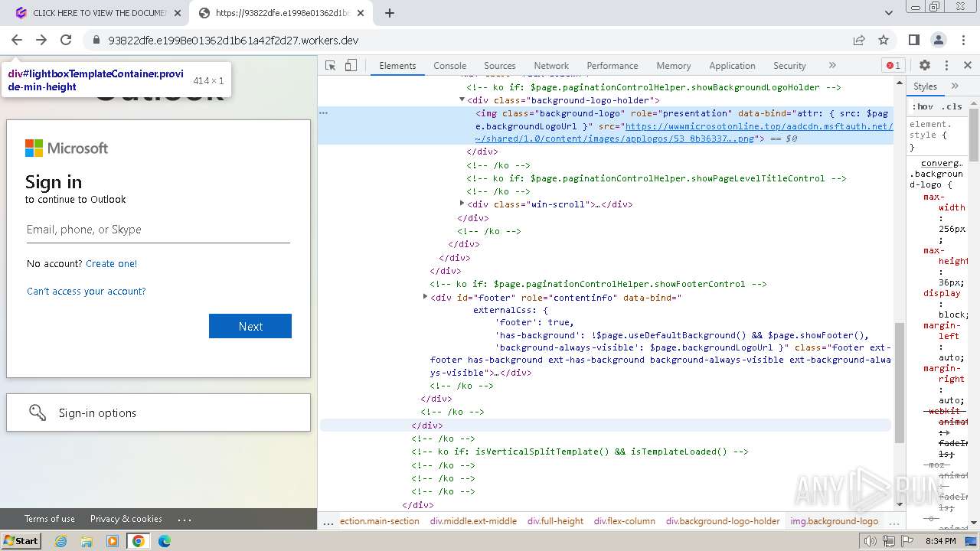This screenshot has height=551, width=980.
Task: Select breadcrumb div.full-height
Action: pyautogui.click(x=556, y=521)
